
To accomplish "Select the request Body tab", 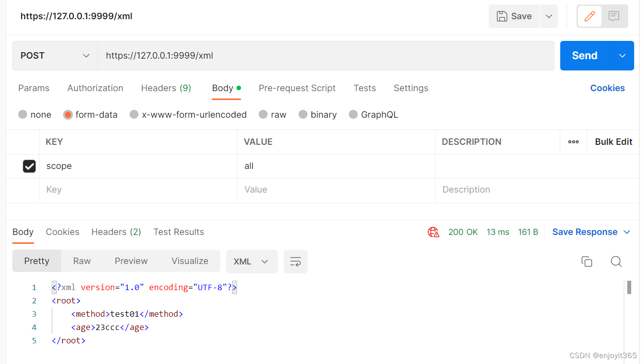I will pyautogui.click(x=226, y=88).
